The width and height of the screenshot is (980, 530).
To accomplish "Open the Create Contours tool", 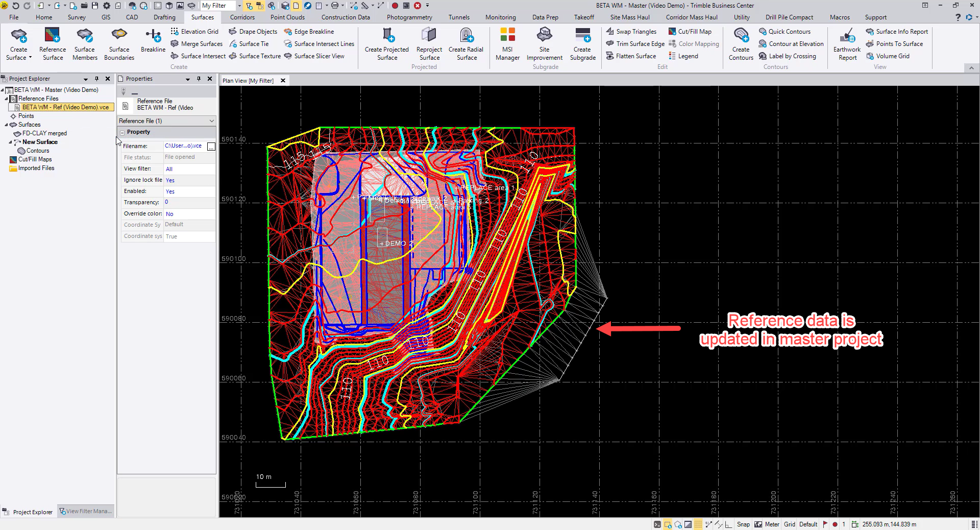I will pyautogui.click(x=741, y=44).
